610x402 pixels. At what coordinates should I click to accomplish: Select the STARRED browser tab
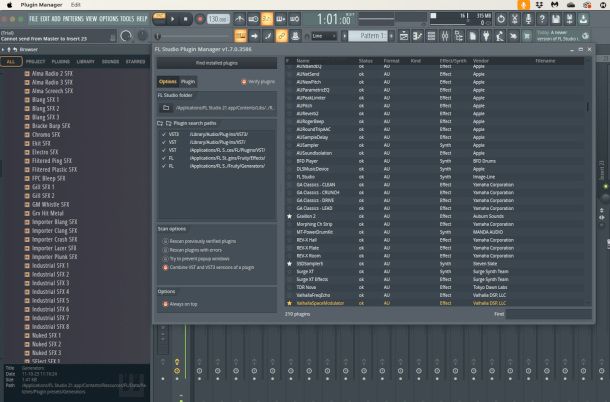click(x=135, y=61)
